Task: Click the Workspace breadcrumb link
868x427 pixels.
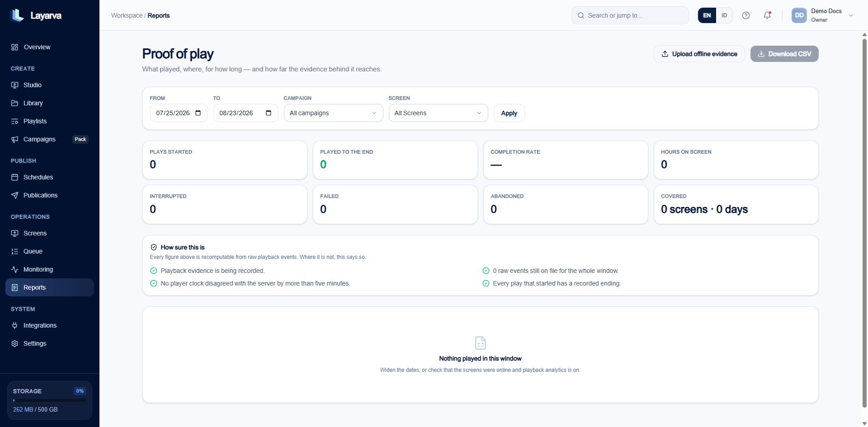Action: coord(127,15)
